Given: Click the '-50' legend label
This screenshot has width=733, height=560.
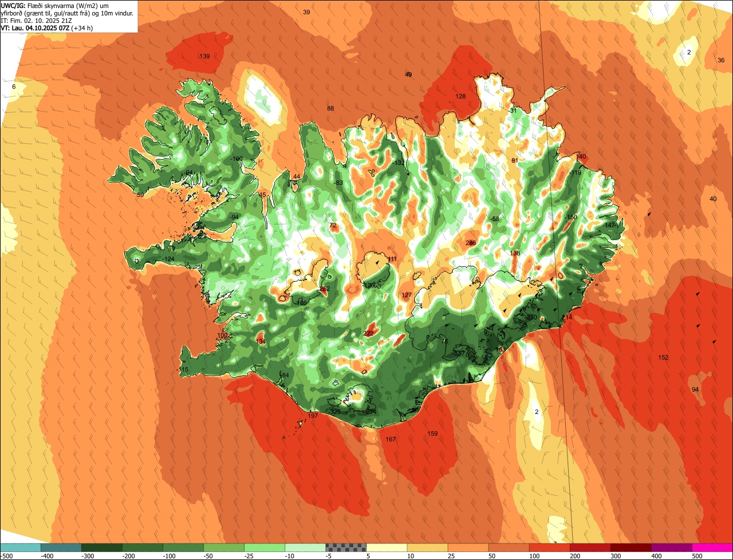Looking at the screenshot, I should click(x=209, y=555).
